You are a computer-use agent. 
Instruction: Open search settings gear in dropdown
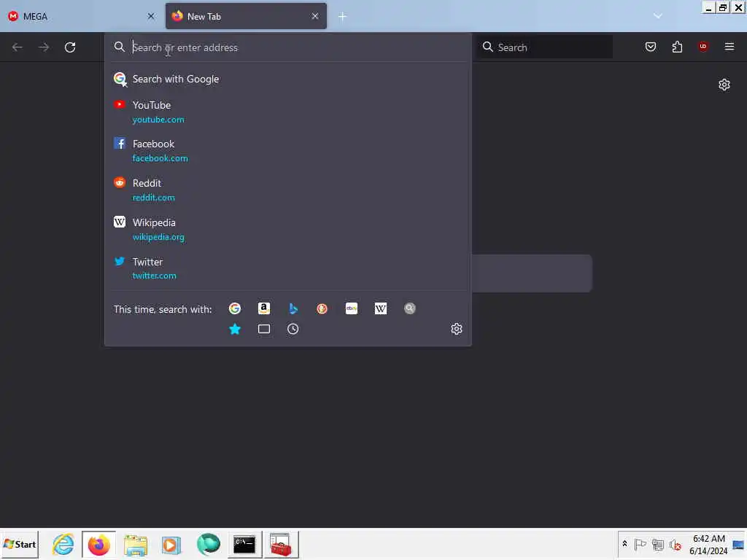click(457, 329)
